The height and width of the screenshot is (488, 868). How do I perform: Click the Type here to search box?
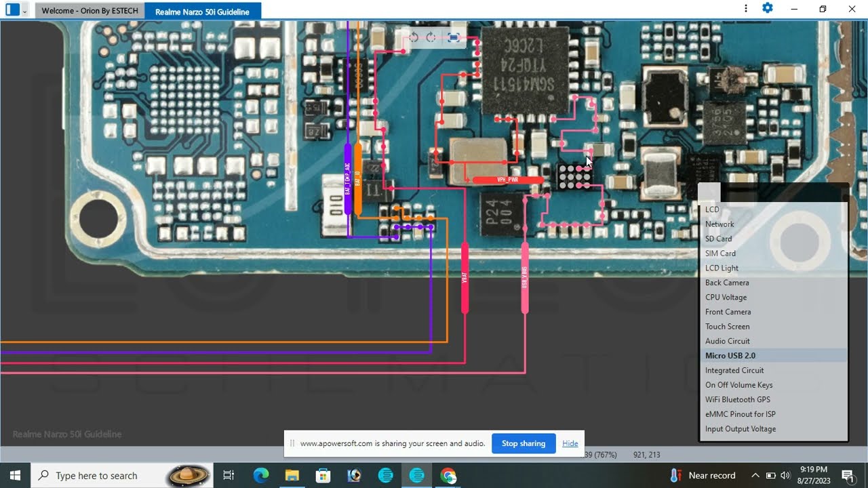click(x=122, y=475)
